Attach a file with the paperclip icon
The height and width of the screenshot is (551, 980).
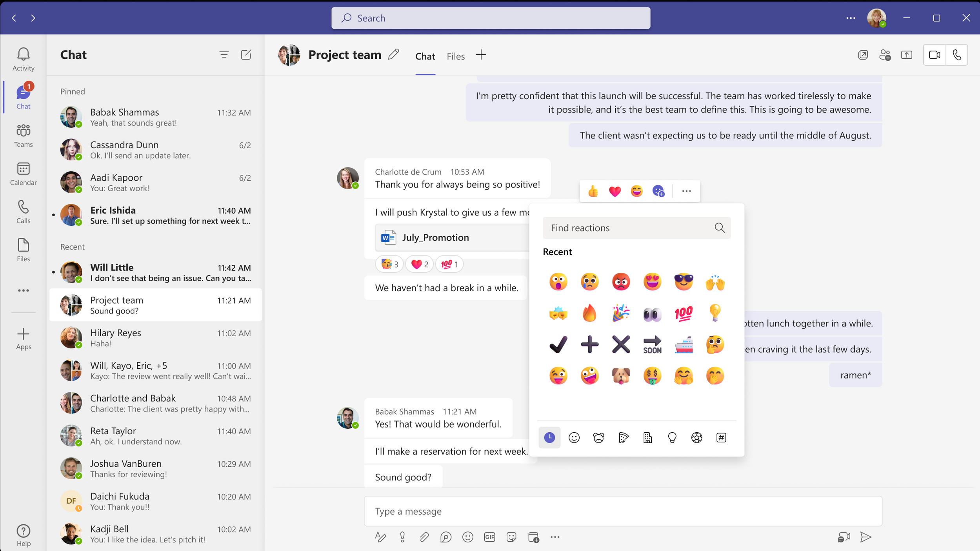(424, 537)
